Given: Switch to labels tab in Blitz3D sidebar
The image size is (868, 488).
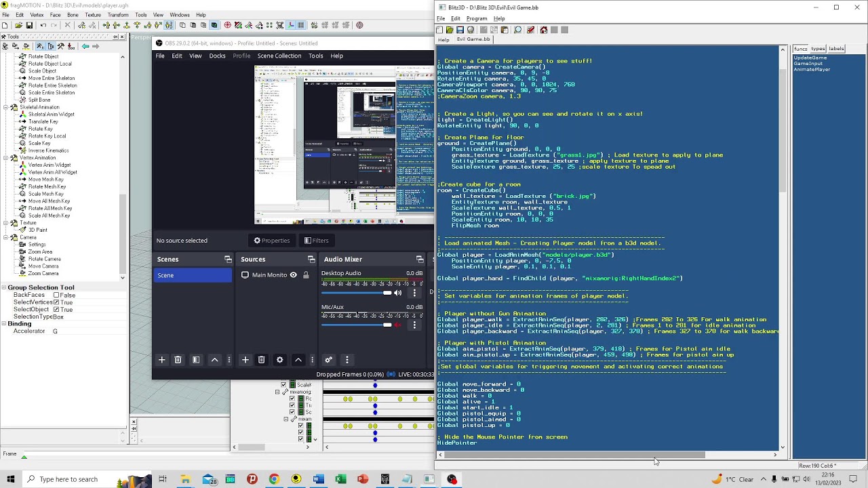Looking at the screenshot, I should (837, 49).
